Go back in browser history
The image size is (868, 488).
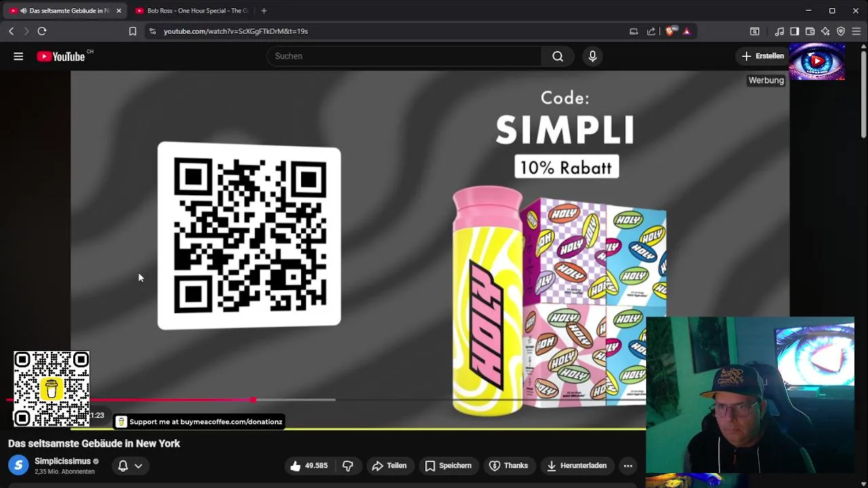point(12,31)
